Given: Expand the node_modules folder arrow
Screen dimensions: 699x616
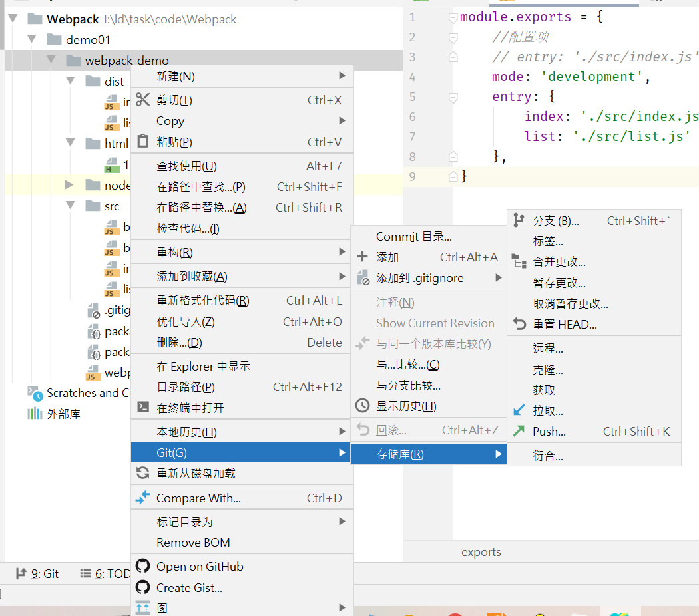Looking at the screenshot, I should (x=69, y=184).
